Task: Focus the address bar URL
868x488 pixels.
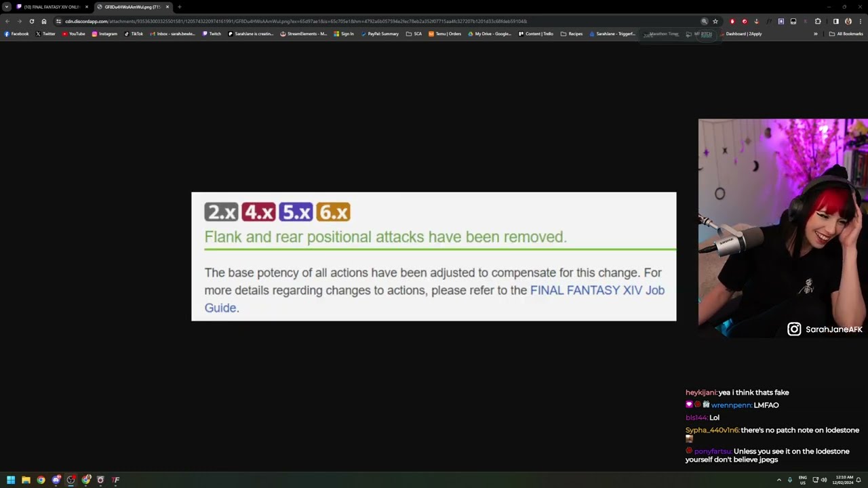Action: [x=296, y=21]
